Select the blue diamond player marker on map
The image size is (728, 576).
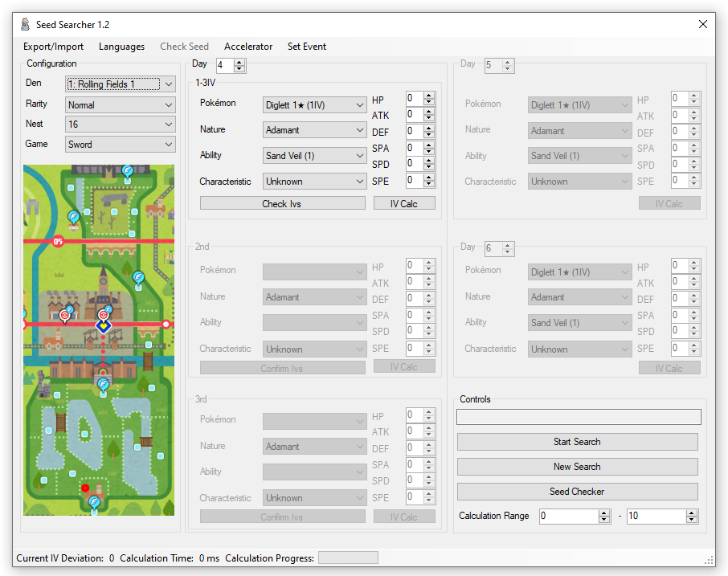(103, 326)
